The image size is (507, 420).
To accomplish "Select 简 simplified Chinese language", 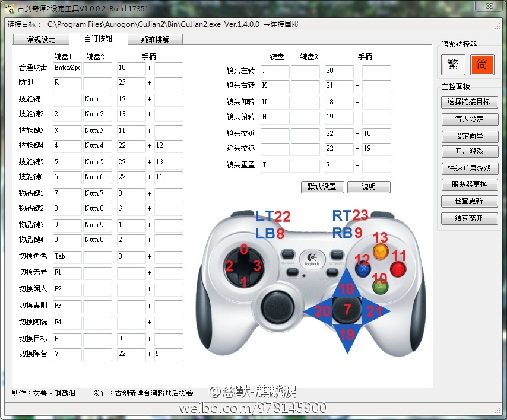I will tap(482, 65).
